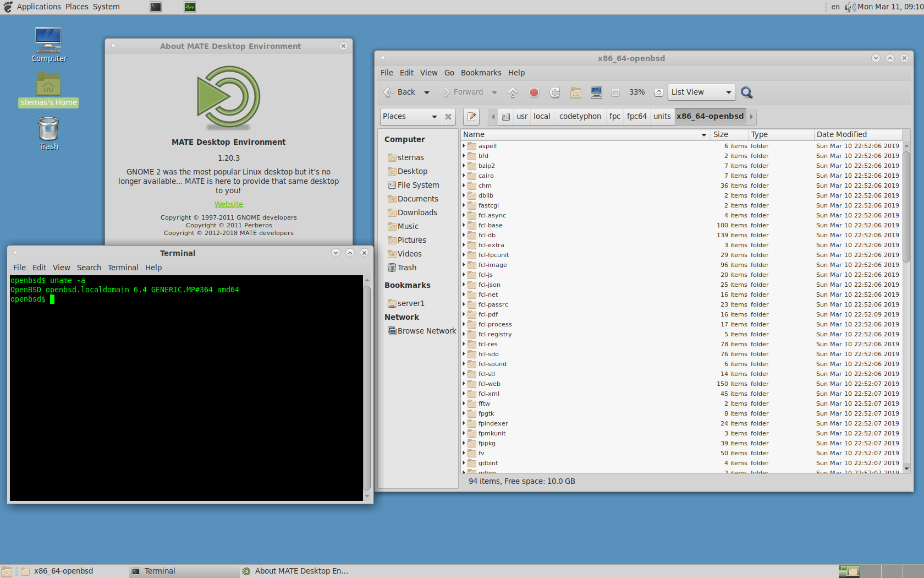Expand the fcl-web folder tree

464,384
